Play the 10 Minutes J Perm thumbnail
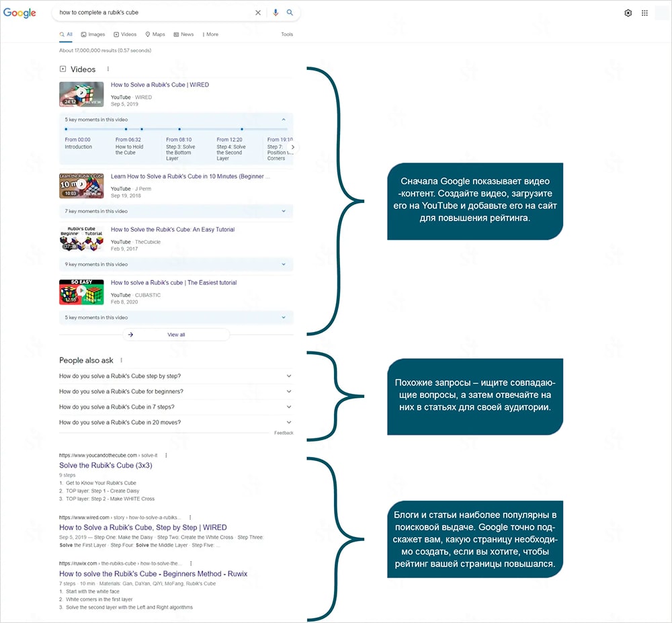This screenshot has height=623, width=672. pos(81,185)
